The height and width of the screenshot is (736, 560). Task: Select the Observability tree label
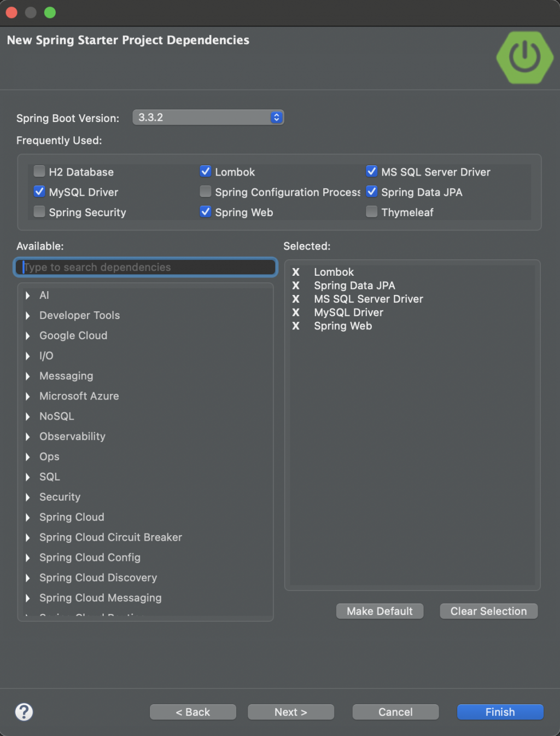click(x=72, y=436)
